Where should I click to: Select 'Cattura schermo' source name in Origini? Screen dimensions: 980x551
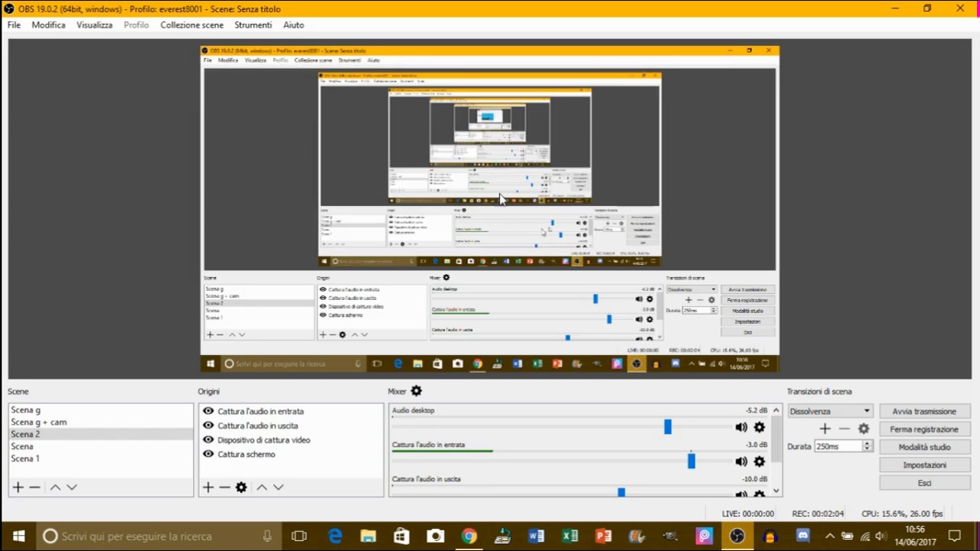[246, 454]
